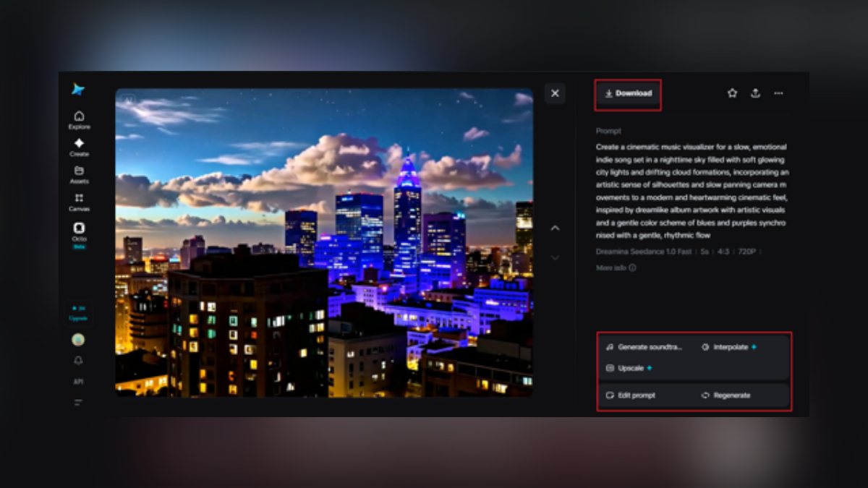Open the Octo beta tool

(x=79, y=235)
